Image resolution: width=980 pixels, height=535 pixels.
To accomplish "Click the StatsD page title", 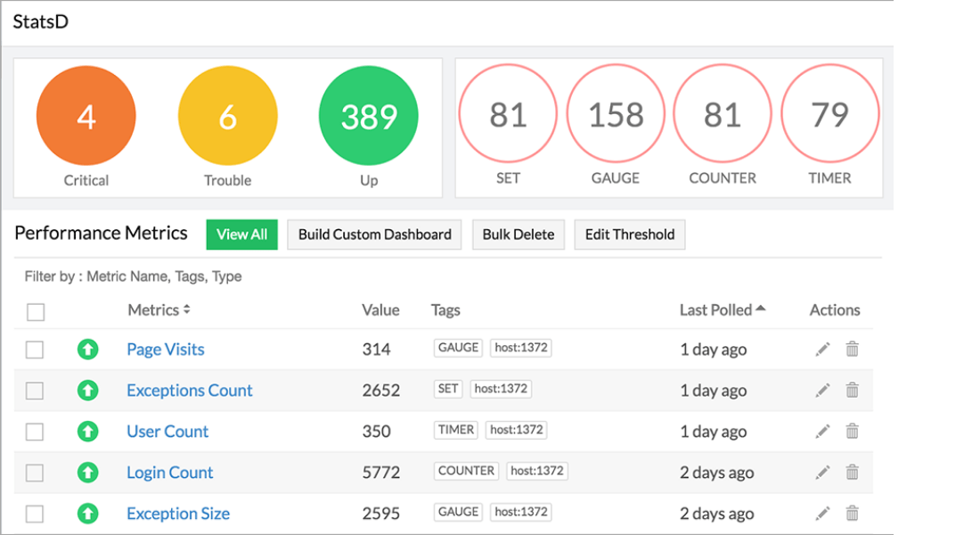I will click(x=41, y=22).
